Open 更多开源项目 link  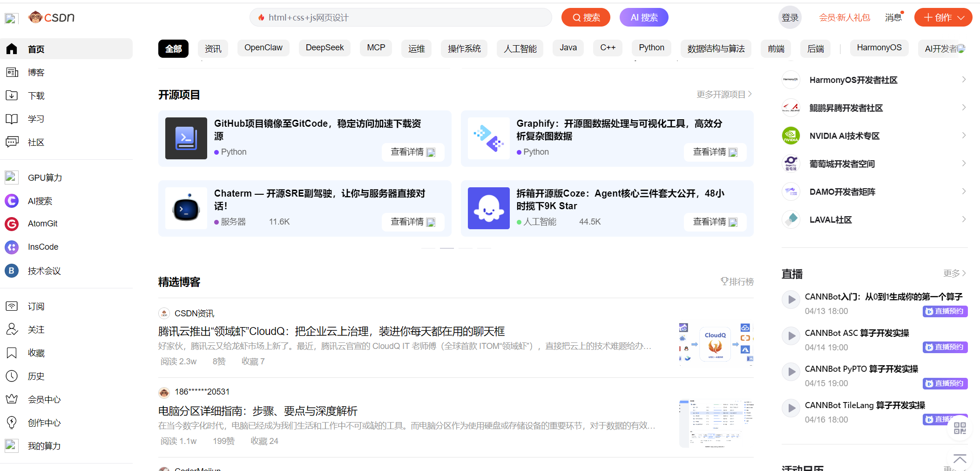[x=723, y=95]
